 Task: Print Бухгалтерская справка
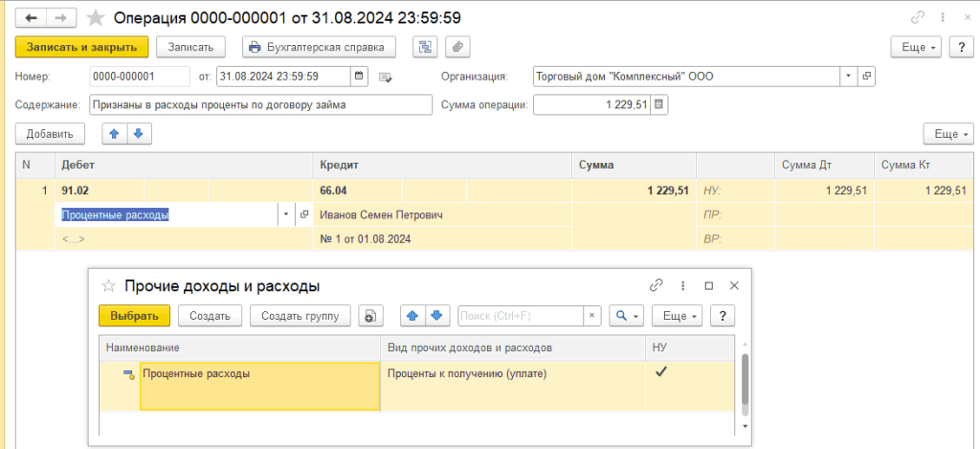319,47
